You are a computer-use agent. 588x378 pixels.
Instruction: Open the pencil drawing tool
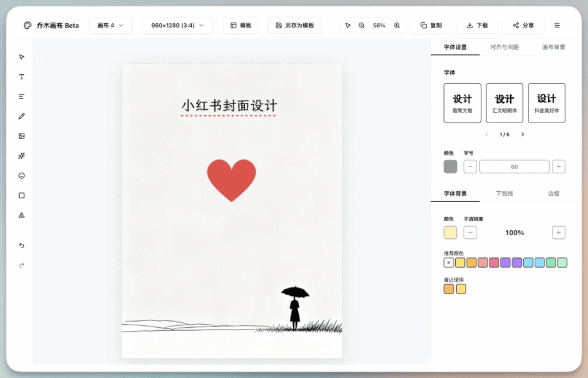click(x=21, y=116)
